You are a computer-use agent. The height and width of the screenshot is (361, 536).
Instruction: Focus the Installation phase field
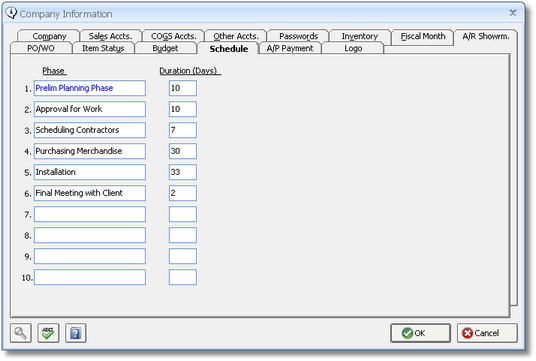click(90, 172)
